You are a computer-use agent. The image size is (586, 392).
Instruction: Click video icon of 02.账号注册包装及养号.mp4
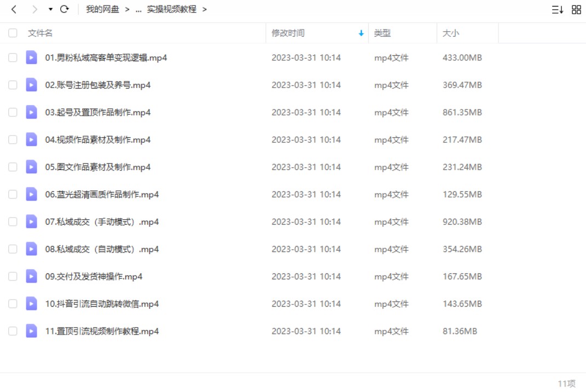31,85
